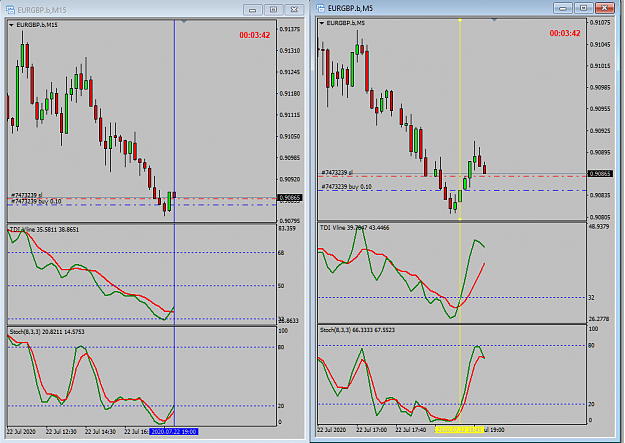This screenshot has width=625, height=443.
Task: Click the 0.90895 price level in M5 chart
Action: point(600,152)
